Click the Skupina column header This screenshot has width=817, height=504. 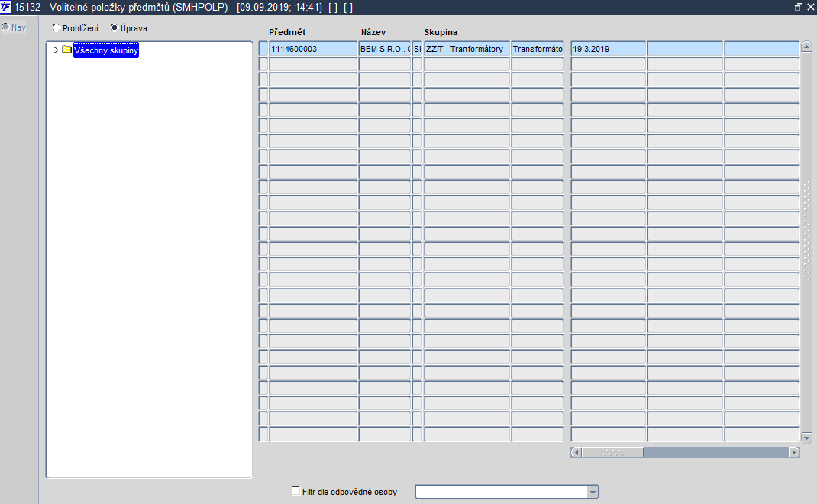pyautogui.click(x=441, y=32)
